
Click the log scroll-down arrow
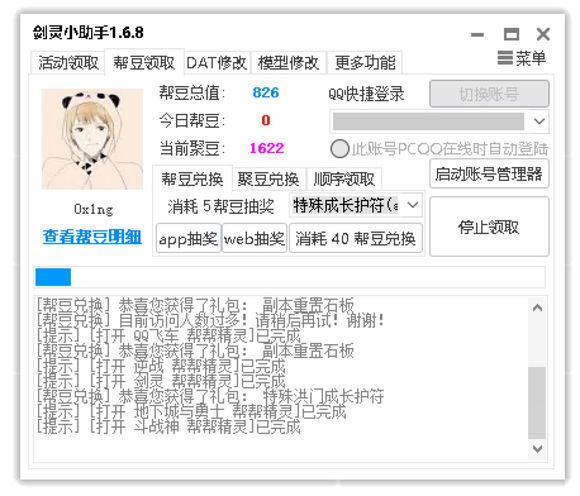coord(537,449)
